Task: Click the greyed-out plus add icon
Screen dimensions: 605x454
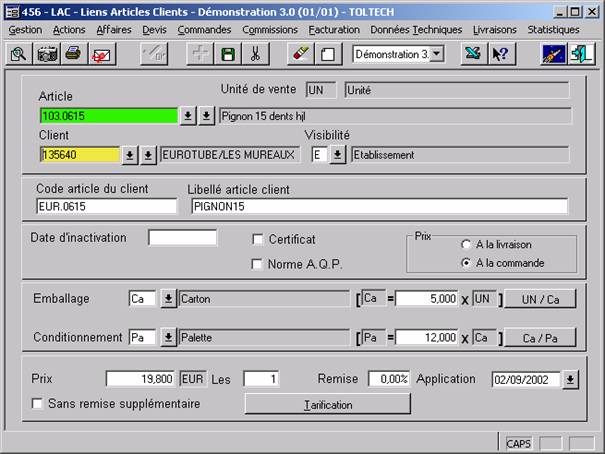Action: (x=199, y=54)
